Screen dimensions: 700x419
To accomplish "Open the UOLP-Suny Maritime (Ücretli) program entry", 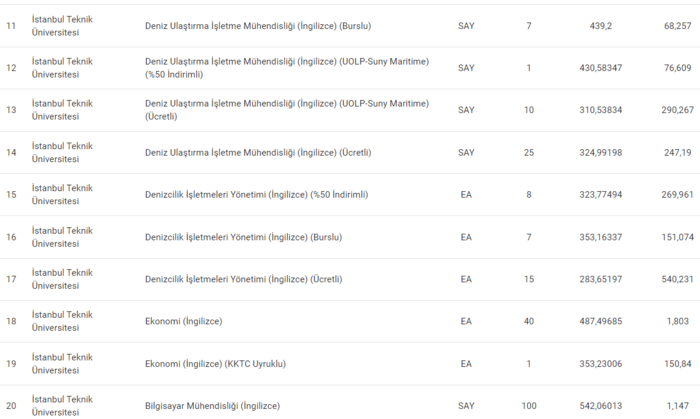I will tap(287, 110).
